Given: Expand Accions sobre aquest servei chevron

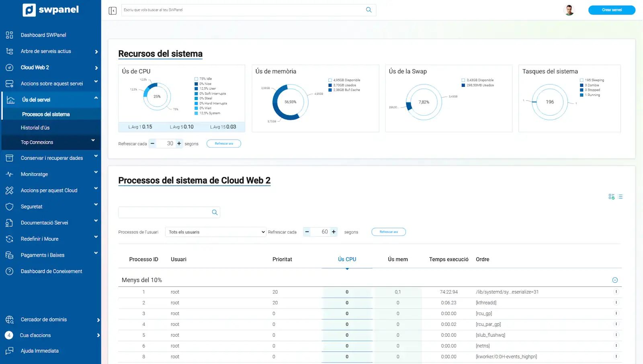Looking at the screenshot, I should (x=96, y=82).
